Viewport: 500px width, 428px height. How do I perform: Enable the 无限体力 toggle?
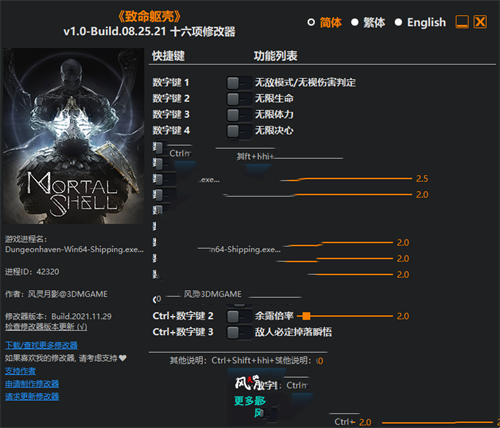click(x=239, y=115)
